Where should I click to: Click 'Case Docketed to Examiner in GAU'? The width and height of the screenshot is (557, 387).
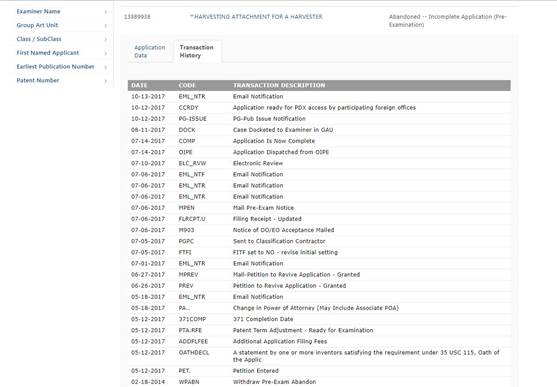[283, 130]
